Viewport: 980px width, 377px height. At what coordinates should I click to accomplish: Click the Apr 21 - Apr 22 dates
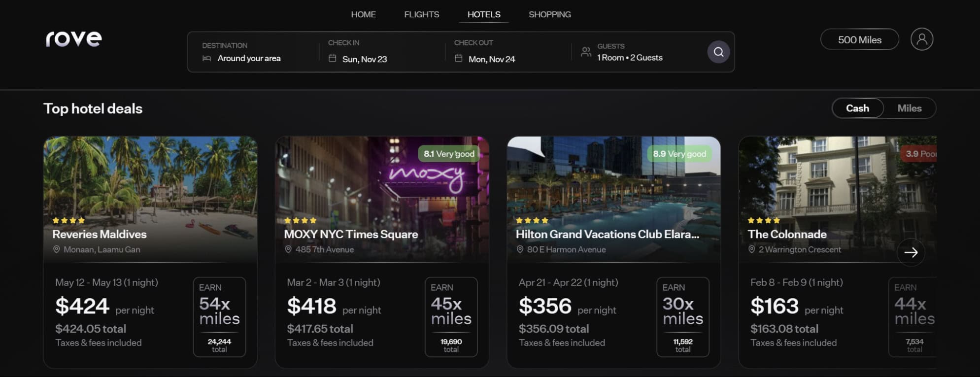click(568, 282)
